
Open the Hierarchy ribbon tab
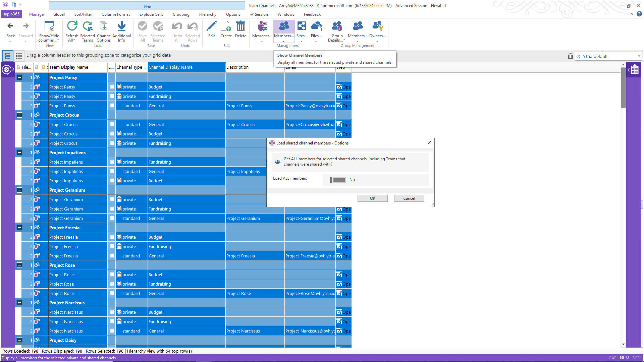point(208,14)
